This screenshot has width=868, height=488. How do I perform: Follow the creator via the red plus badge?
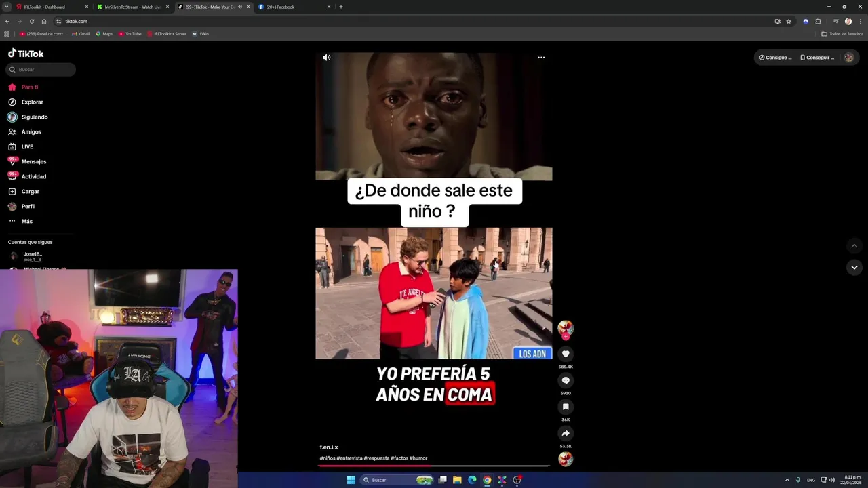[566, 336]
